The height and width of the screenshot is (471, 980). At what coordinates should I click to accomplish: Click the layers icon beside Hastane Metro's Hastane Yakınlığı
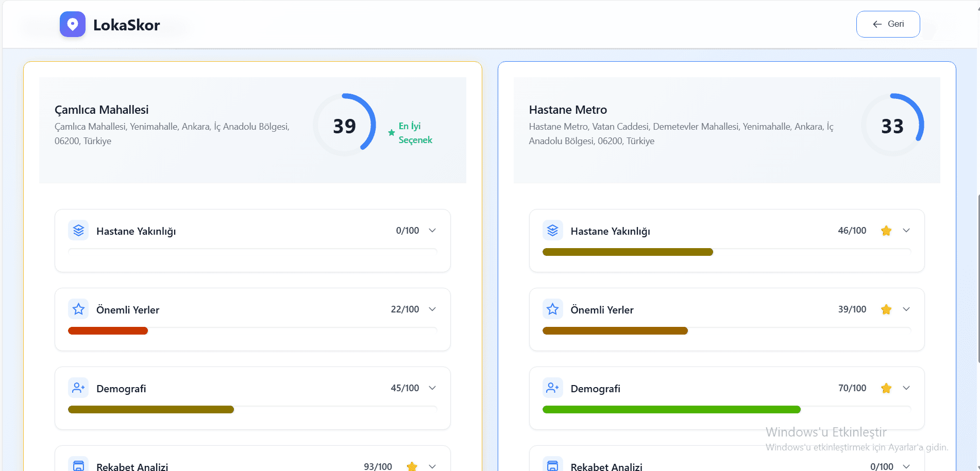click(x=553, y=231)
